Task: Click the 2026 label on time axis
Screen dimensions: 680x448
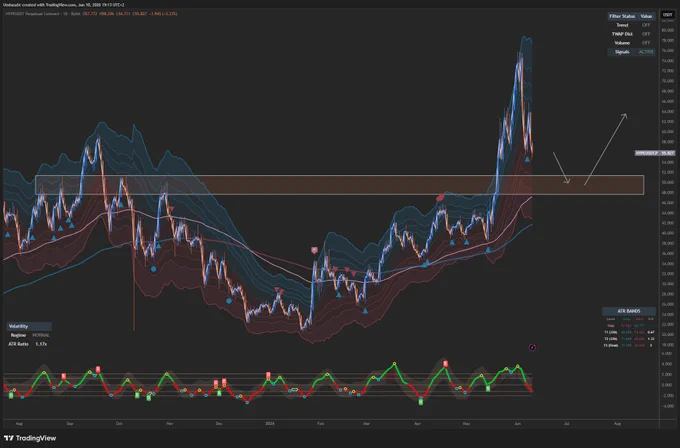Action: coord(270,424)
